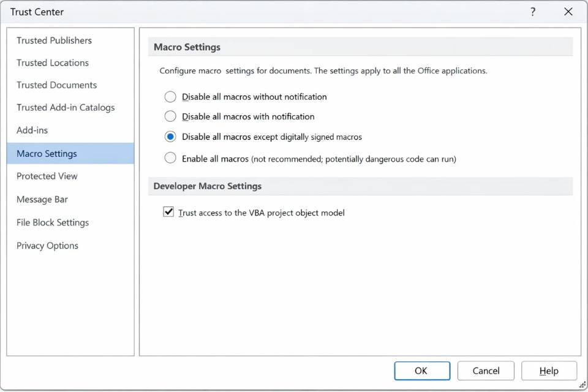Select Disable all macros except digitally signed
The image size is (588, 392).
pos(170,137)
